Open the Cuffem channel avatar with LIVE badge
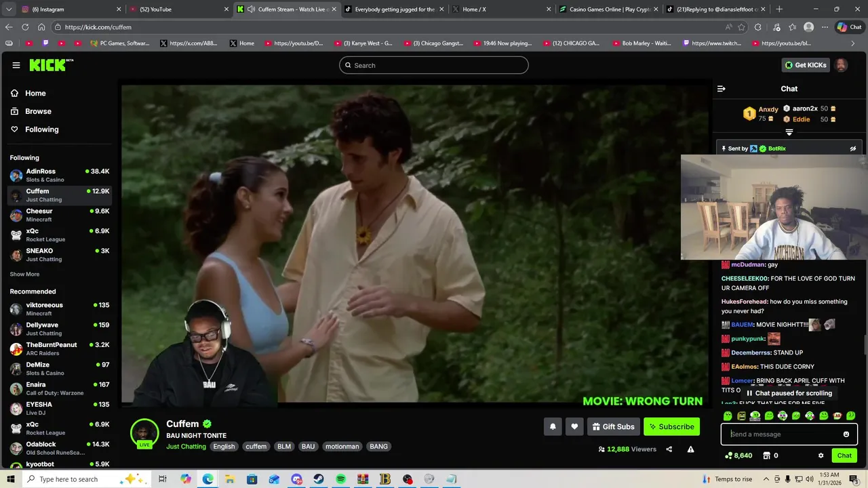 144,434
